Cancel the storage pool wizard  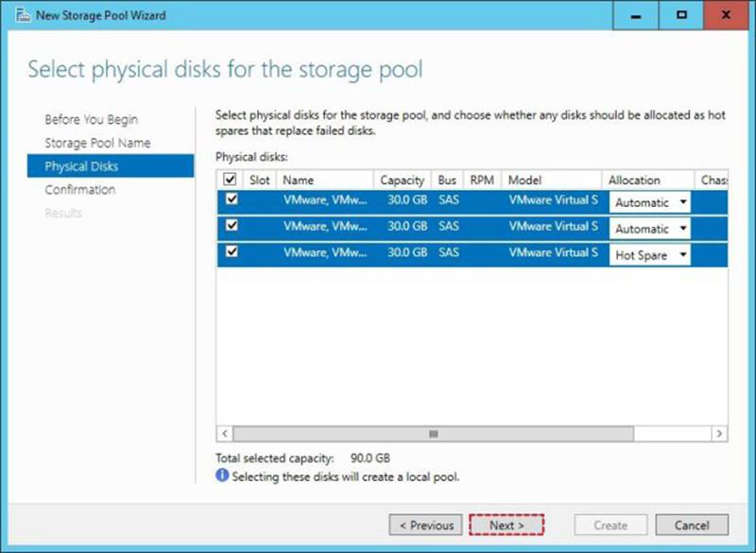[x=693, y=526]
